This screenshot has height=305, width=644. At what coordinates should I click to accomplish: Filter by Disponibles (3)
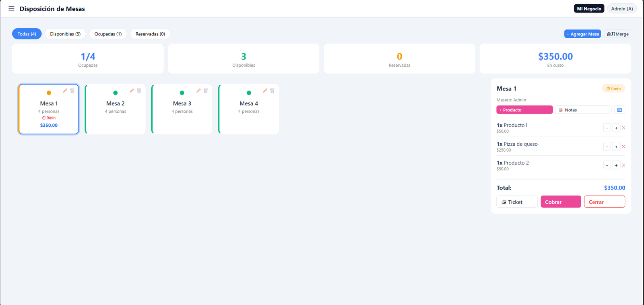(65, 34)
